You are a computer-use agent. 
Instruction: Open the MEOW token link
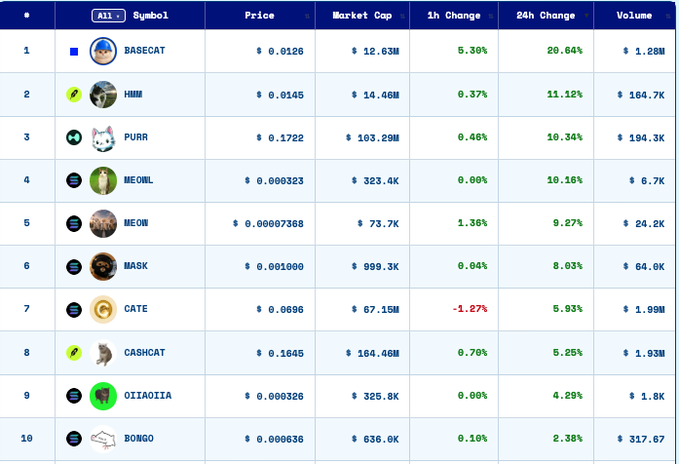point(136,223)
